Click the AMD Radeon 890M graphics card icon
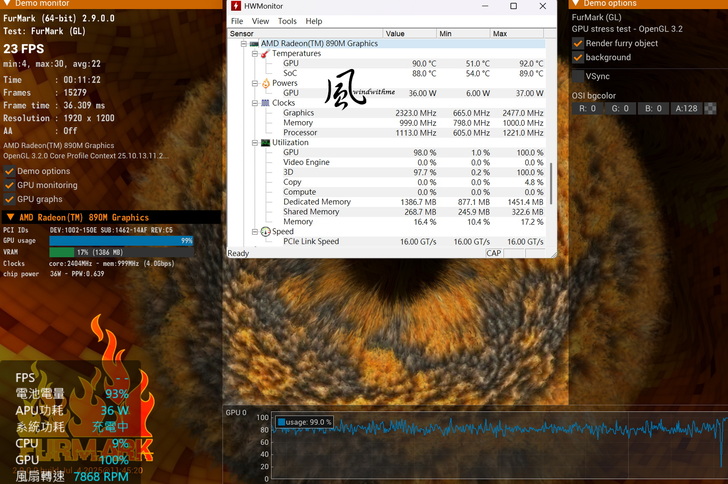This screenshot has height=484, width=728. click(254, 44)
